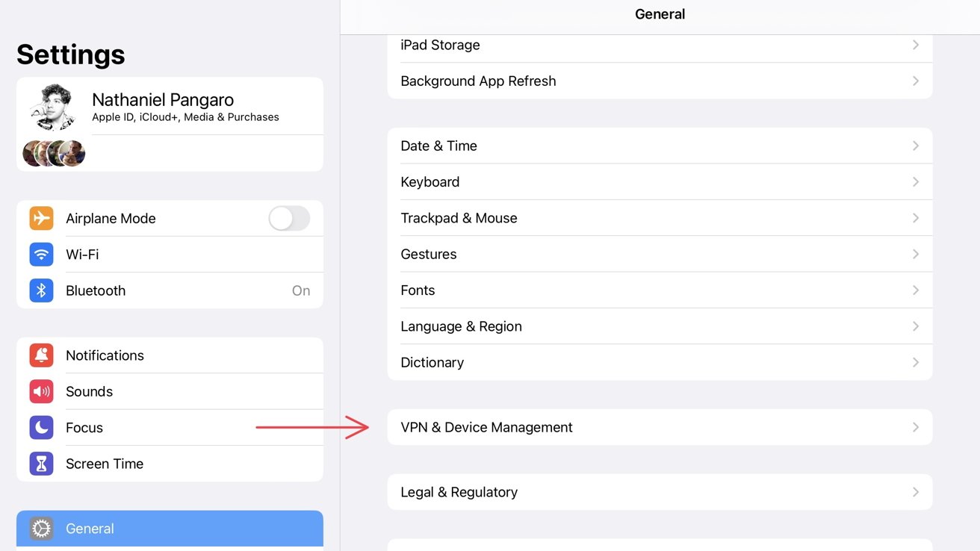Open Gestures settings

[660, 254]
